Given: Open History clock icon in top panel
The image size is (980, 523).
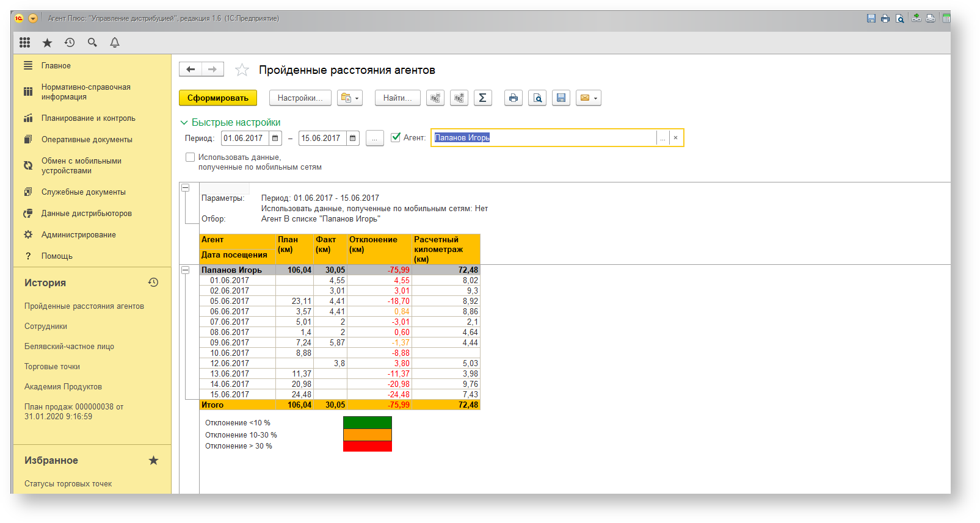Looking at the screenshot, I should click(x=70, y=42).
